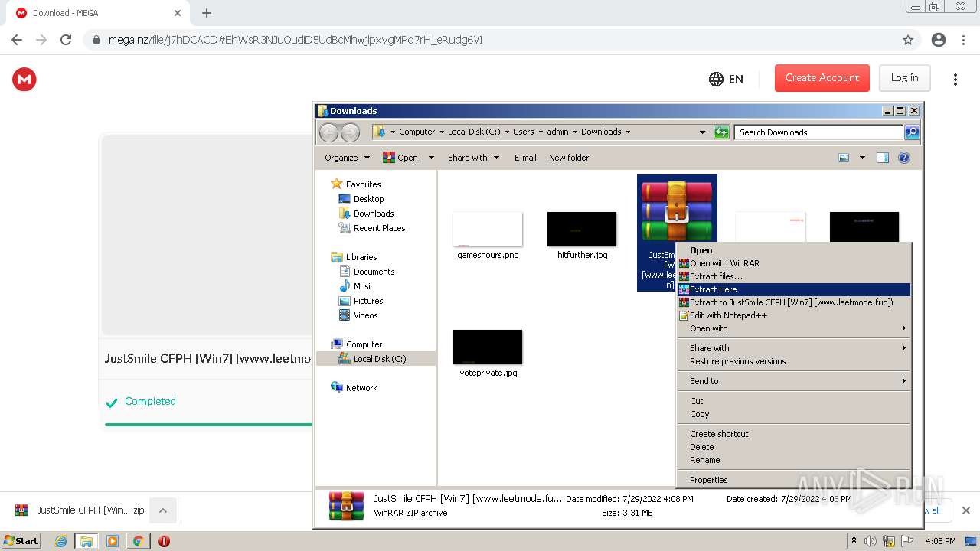Image resolution: width=980 pixels, height=551 pixels.
Task: Select Extract to JustSmile CFPH folder
Action: click(793, 302)
